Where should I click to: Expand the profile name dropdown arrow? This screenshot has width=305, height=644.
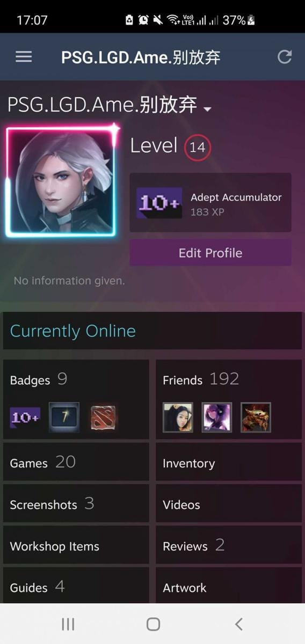coord(207,109)
